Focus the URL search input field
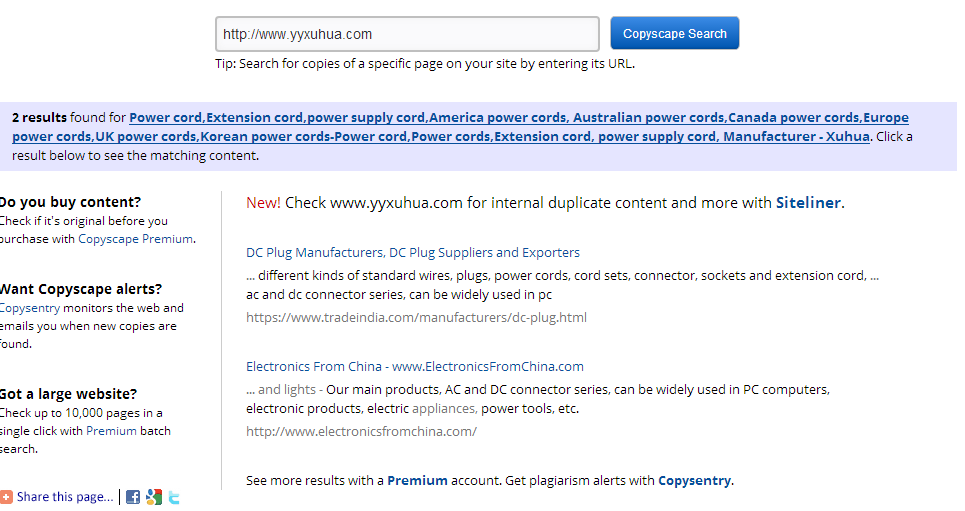The height and width of the screenshot is (511, 965). point(407,34)
